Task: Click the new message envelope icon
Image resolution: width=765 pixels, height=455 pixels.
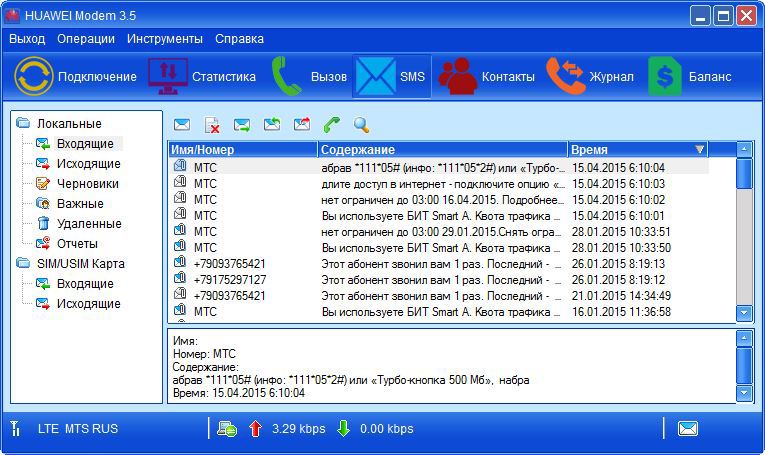Action: pyautogui.click(x=182, y=124)
